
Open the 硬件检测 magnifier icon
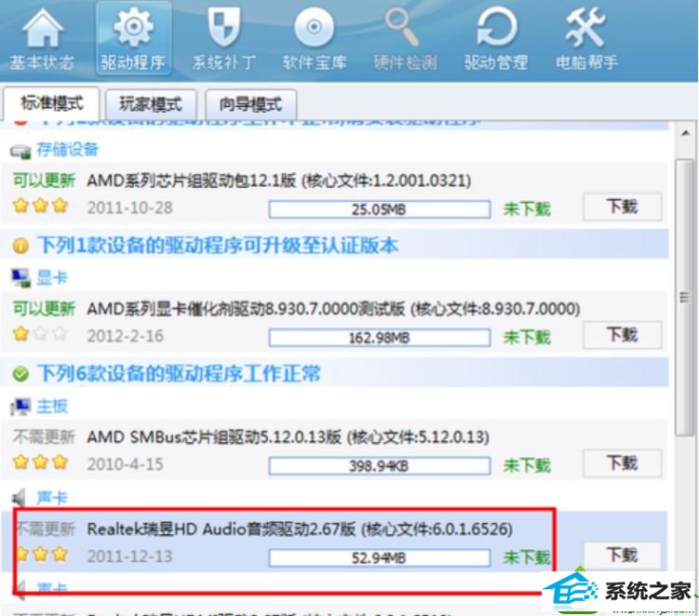point(402,28)
